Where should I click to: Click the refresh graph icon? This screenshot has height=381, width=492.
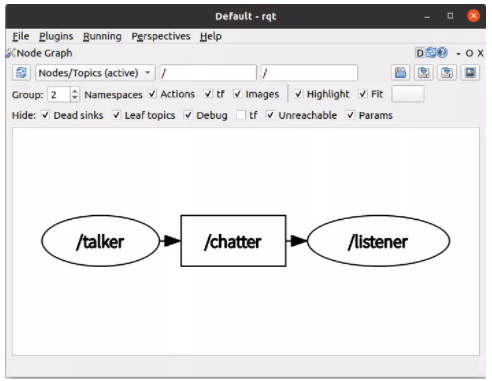21,73
